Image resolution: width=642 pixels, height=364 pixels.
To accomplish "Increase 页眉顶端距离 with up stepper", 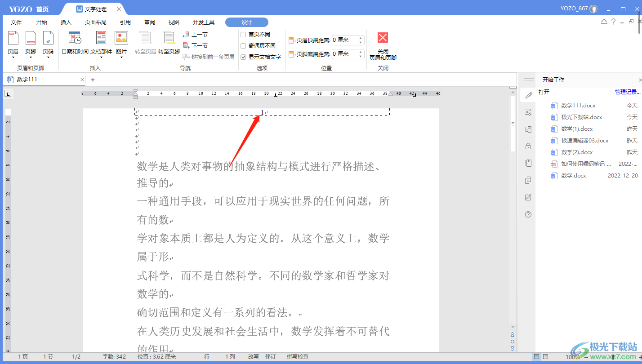I will 361,38.
